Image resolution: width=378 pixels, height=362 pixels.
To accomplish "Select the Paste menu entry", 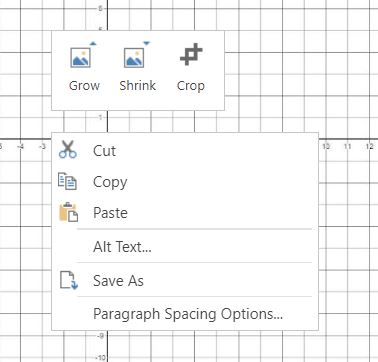I will coord(185,213).
